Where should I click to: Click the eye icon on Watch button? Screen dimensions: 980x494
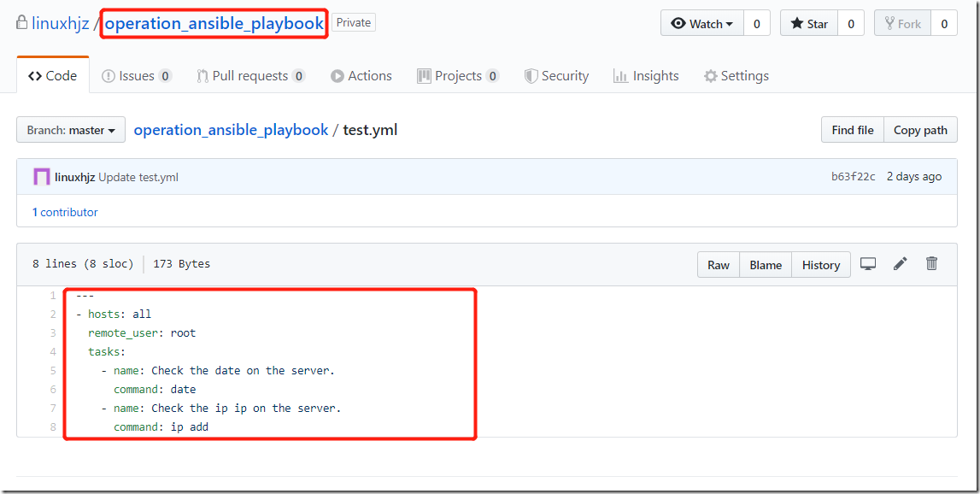(x=678, y=24)
